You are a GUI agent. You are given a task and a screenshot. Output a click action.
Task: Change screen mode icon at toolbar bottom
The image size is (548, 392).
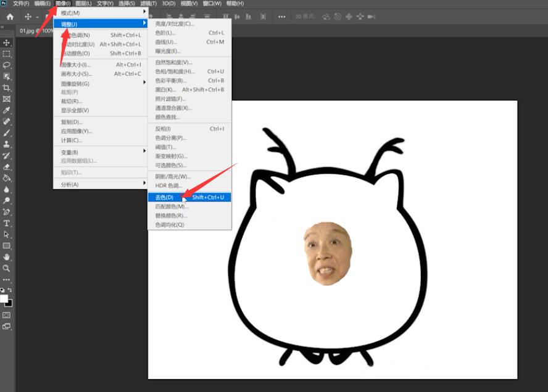6,327
